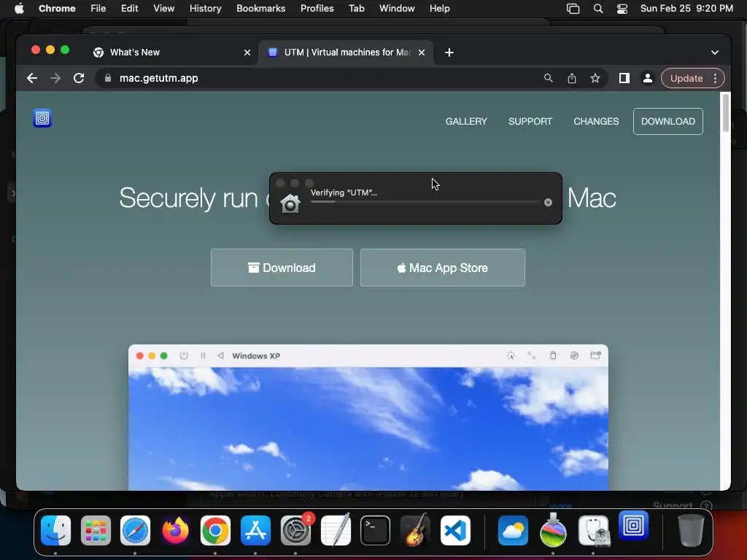This screenshot has height=560, width=747.
Task: Open the Bookmarks menu
Action: coord(260,9)
